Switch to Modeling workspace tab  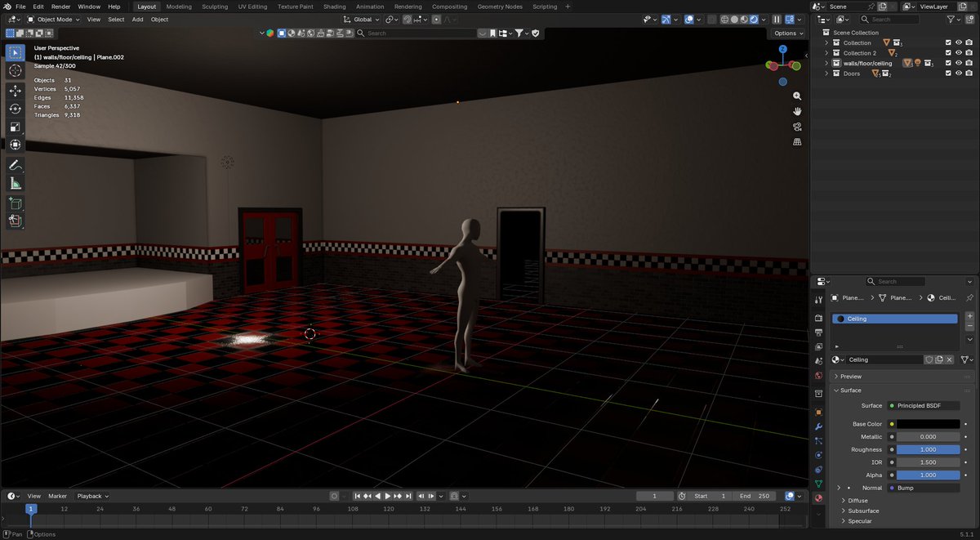pyautogui.click(x=179, y=7)
